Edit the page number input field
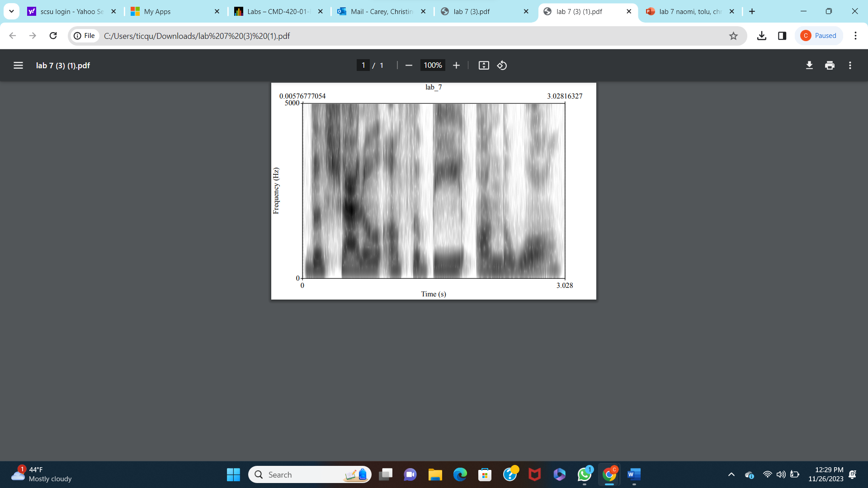This screenshot has height=488, width=868. pyautogui.click(x=363, y=65)
